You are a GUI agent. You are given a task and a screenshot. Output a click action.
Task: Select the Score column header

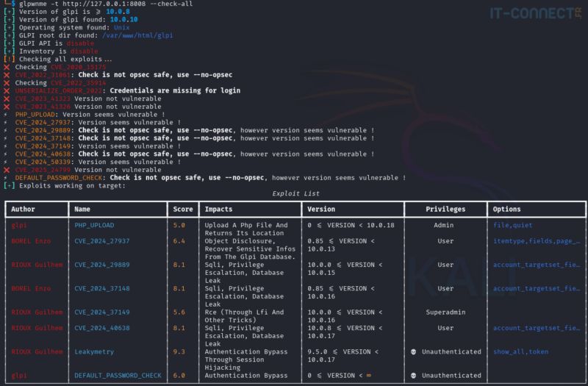click(183, 210)
